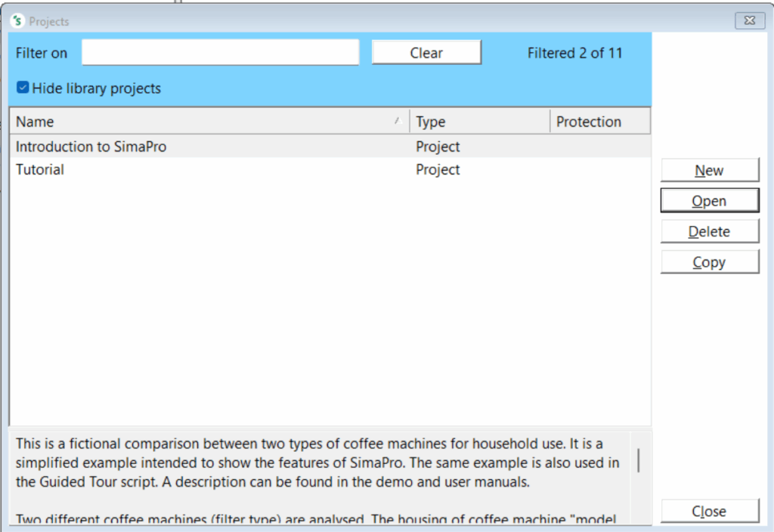Sort projects by Name column header
This screenshot has width=774, height=532.
point(209,122)
